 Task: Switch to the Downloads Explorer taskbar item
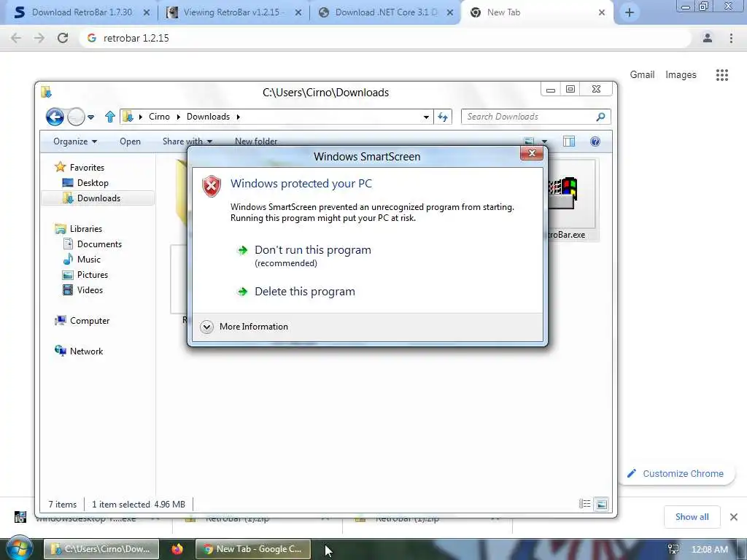coord(101,549)
